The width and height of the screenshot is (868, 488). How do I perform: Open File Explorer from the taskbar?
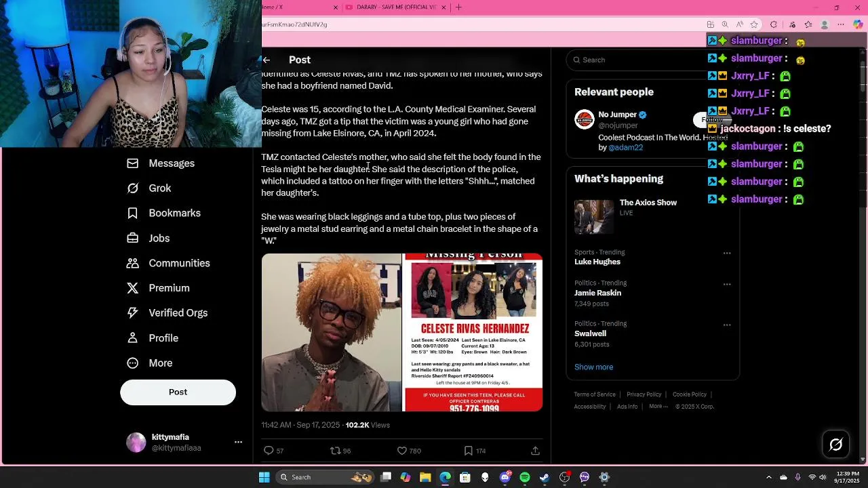tap(425, 477)
